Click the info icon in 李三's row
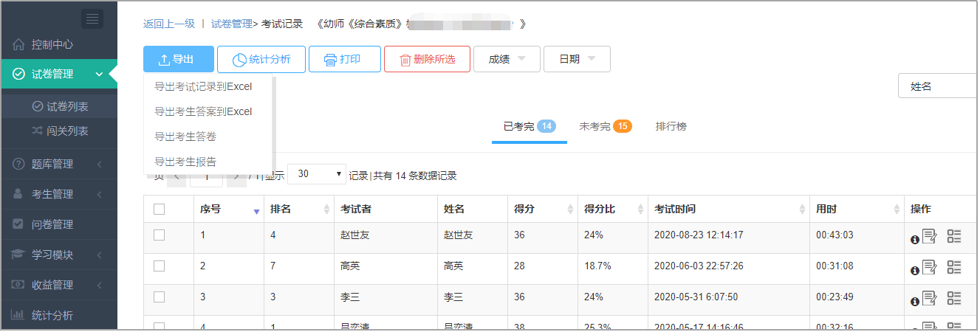Image resolution: width=980 pixels, height=332 pixels. click(915, 301)
